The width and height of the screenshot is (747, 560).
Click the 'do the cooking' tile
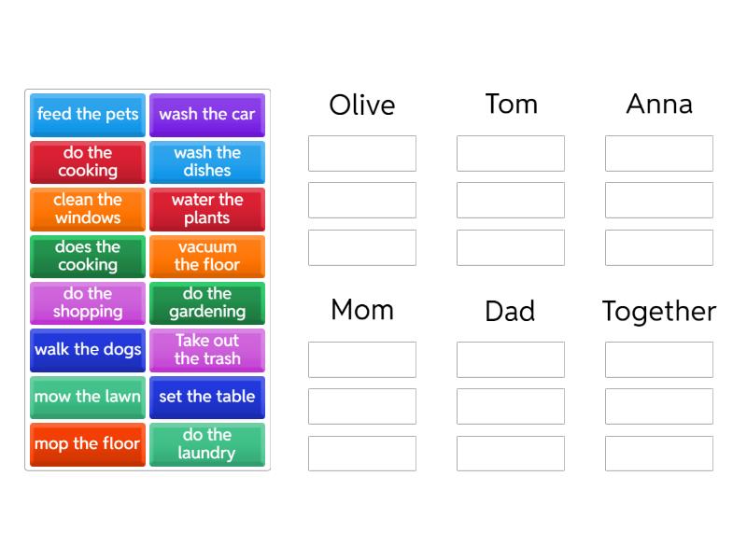tap(87, 162)
